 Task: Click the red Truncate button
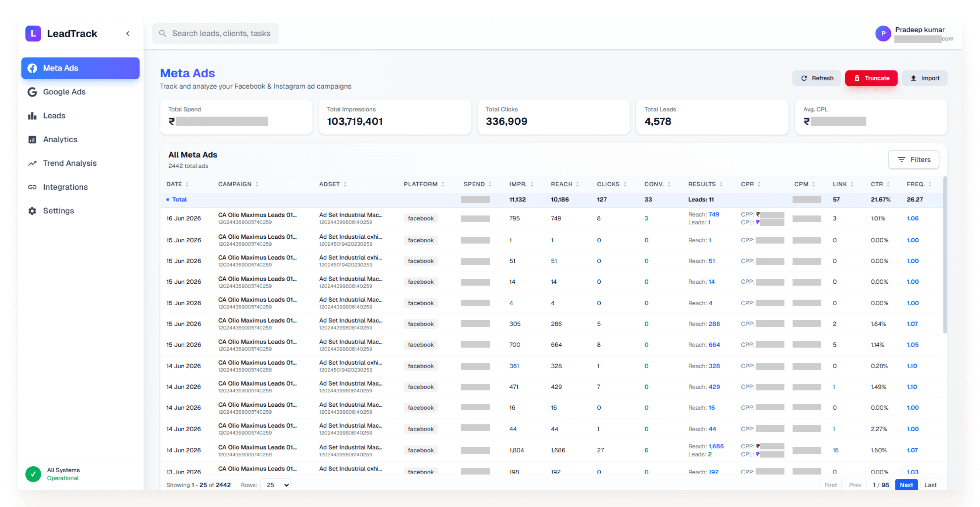871,78
